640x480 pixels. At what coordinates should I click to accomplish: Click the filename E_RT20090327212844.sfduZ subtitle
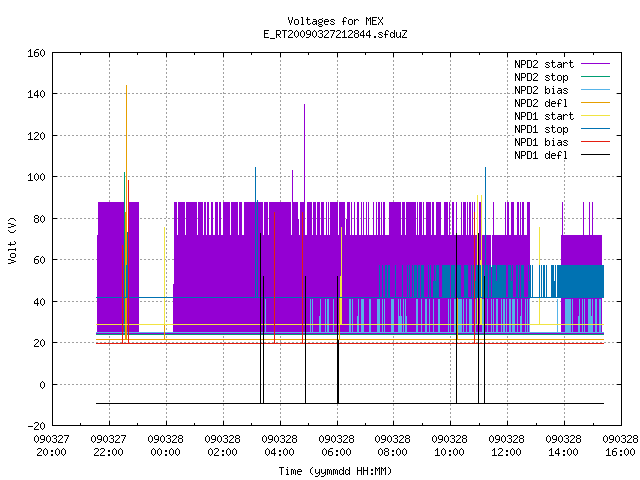pos(335,34)
